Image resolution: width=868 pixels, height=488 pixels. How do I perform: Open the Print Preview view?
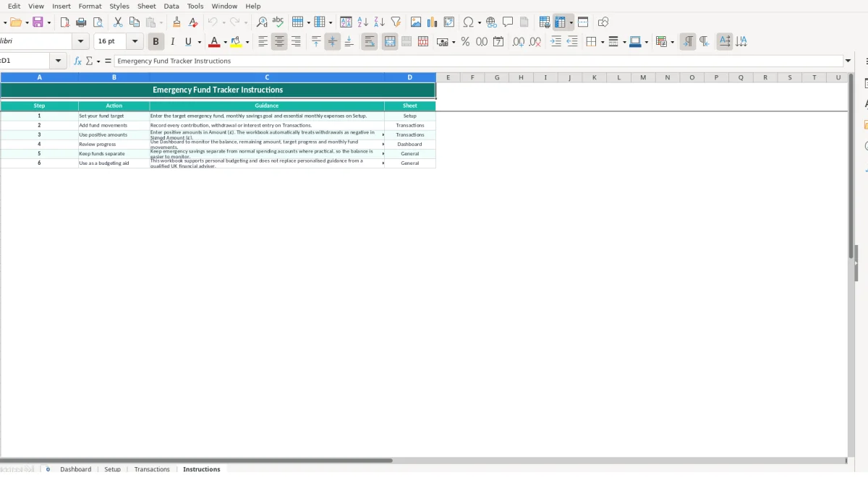click(98, 22)
